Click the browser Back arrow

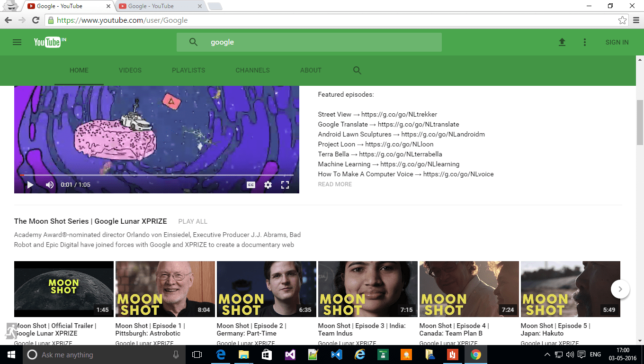8,20
